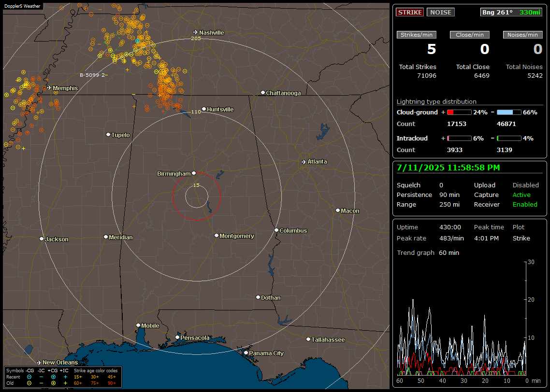
Task: Click the Receiver status Enabled
Action: pyautogui.click(x=525, y=205)
